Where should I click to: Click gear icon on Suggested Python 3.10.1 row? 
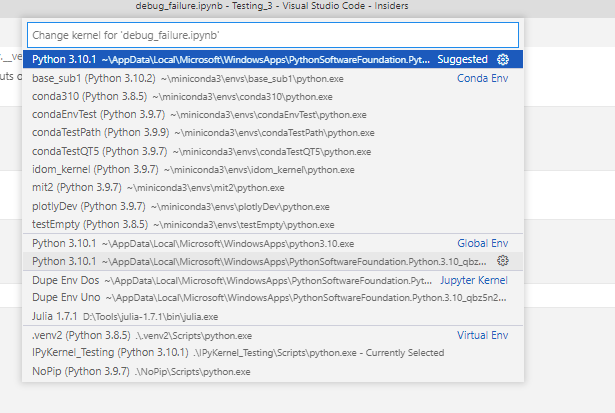click(x=503, y=59)
